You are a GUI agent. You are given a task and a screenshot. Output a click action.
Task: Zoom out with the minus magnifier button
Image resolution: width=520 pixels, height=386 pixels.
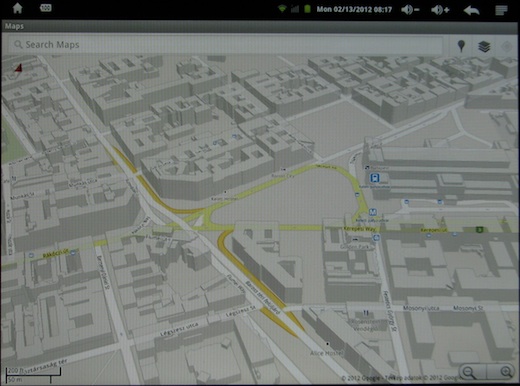point(470,372)
